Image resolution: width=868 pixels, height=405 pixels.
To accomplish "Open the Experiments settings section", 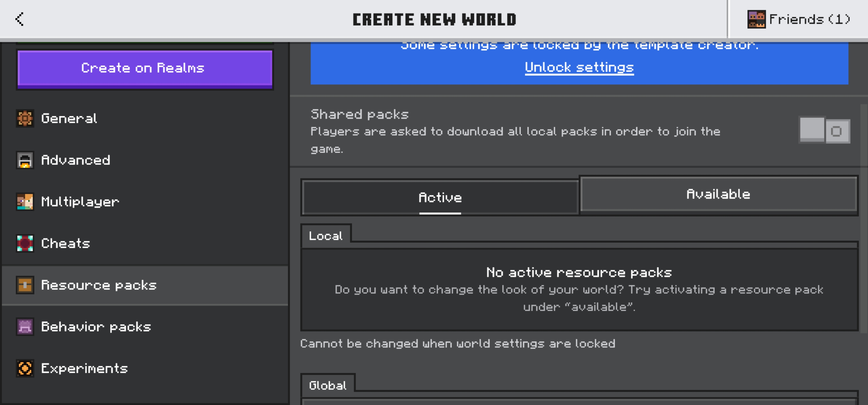I will 84,368.
